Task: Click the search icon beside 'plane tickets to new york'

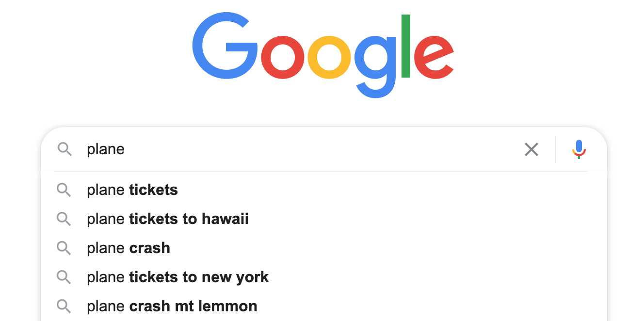Action: [x=64, y=277]
